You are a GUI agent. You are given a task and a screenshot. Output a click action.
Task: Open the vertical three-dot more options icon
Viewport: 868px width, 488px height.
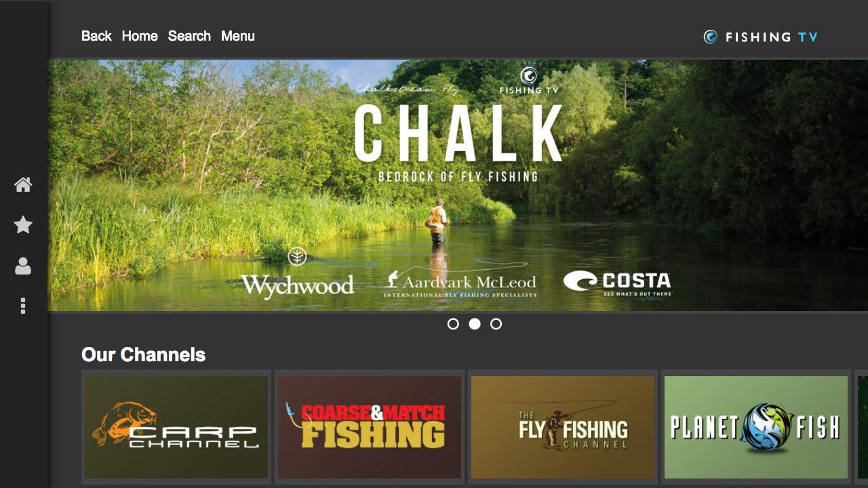[23, 306]
